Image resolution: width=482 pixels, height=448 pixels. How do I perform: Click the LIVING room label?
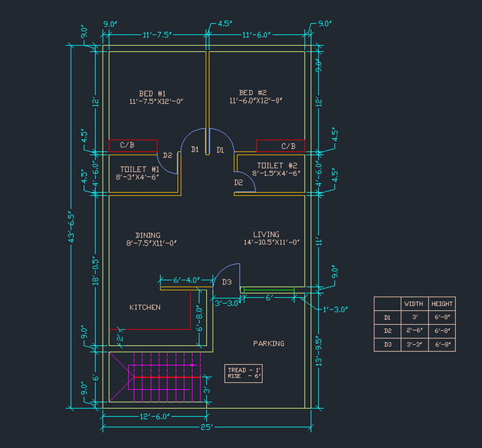(x=266, y=235)
